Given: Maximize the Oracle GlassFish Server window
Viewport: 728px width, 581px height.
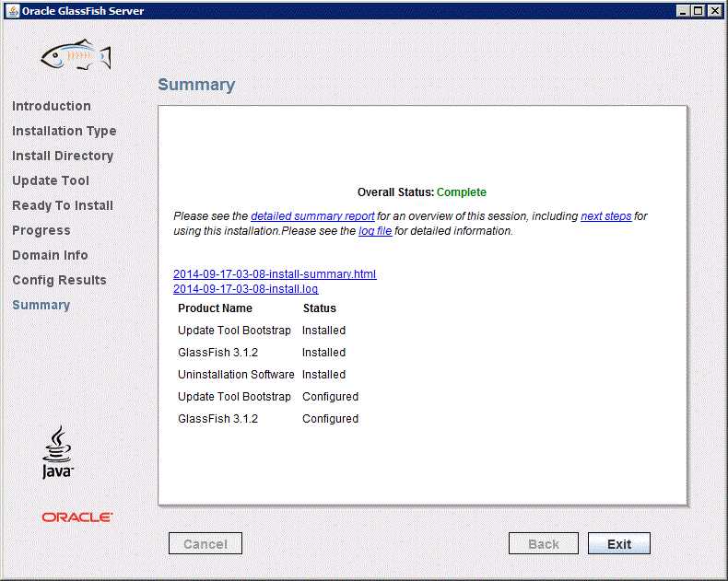Looking at the screenshot, I should tap(698, 11).
